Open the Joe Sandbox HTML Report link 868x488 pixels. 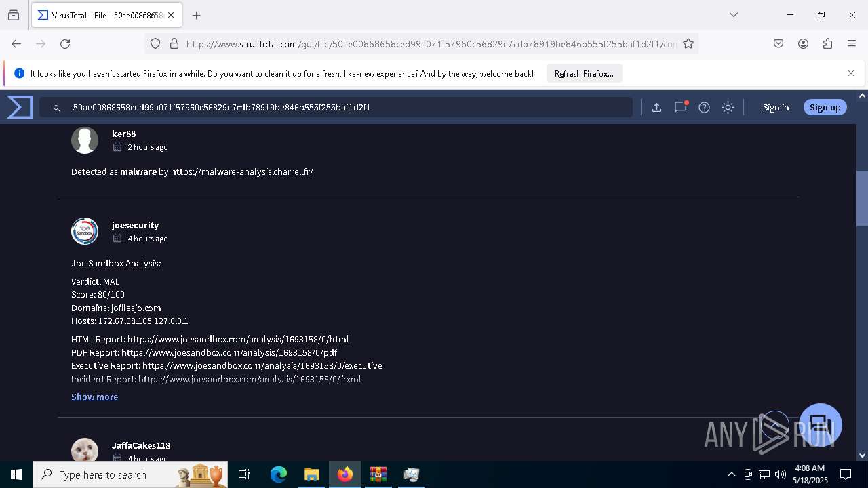(x=238, y=339)
